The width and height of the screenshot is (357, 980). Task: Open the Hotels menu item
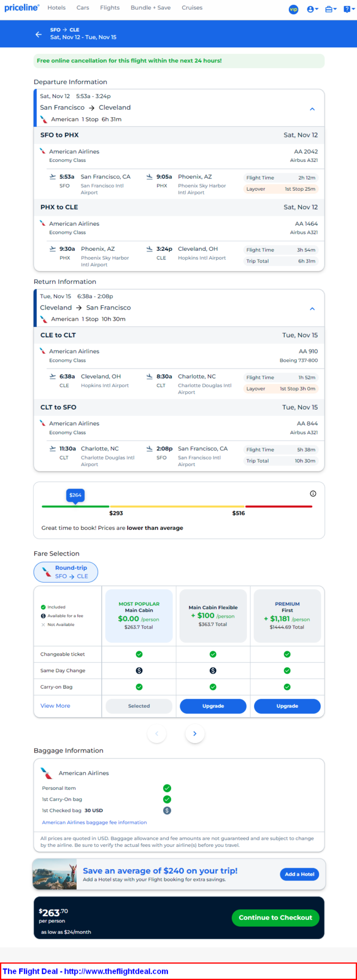[x=56, y=8]
